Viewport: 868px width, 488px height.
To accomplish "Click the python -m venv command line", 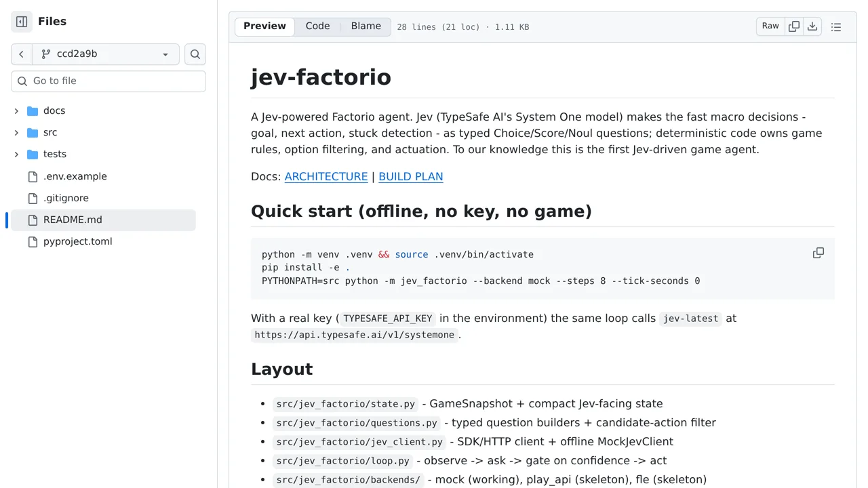I will coord(397,255).
